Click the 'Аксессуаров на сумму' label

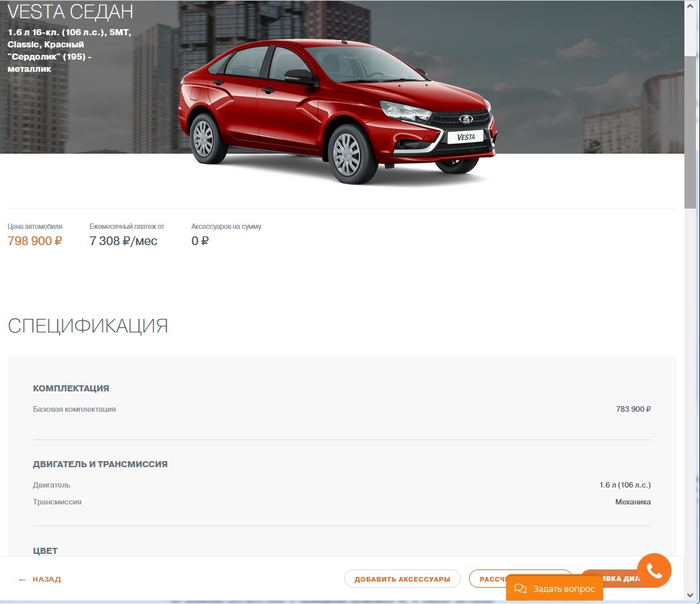[226, 227]
